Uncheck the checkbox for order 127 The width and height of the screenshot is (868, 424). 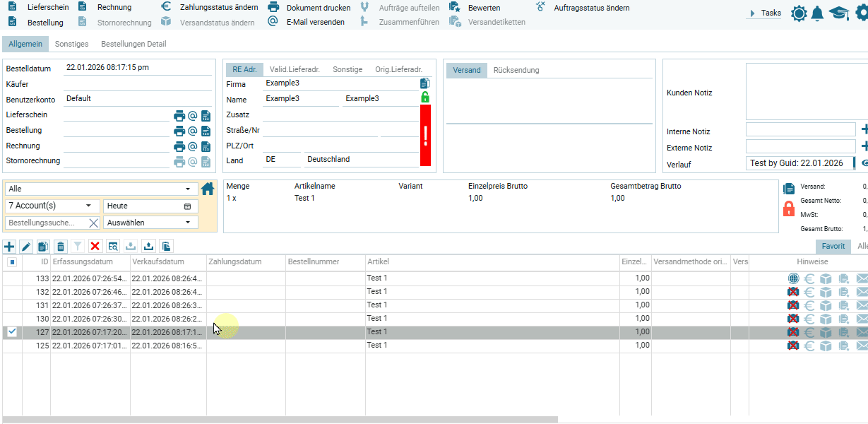tap(12, 331)
